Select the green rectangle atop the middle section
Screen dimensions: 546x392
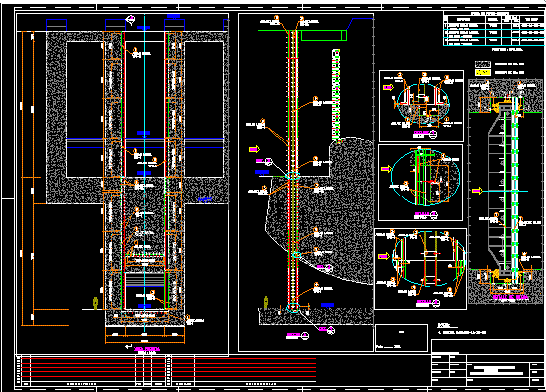(x=324, y=36)
